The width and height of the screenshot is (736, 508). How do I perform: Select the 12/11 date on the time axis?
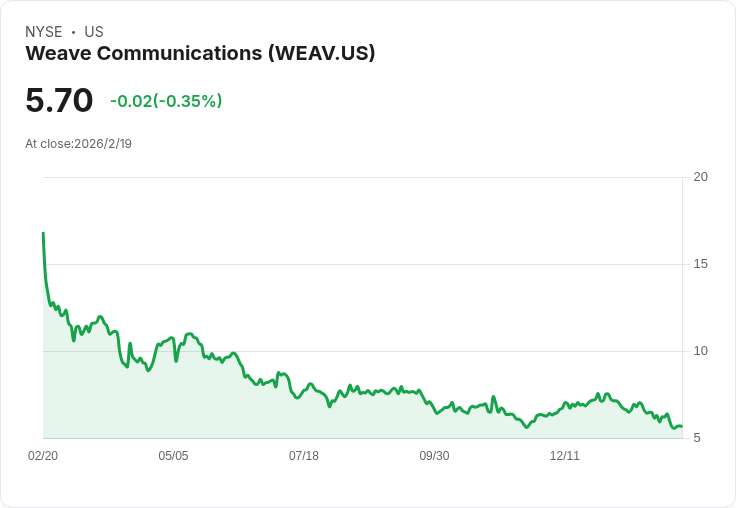click(565, 456)
